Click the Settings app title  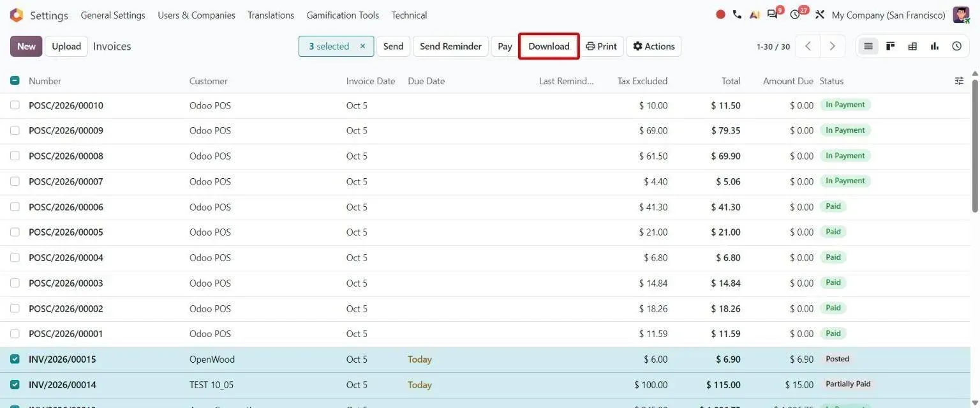point(49,15)
